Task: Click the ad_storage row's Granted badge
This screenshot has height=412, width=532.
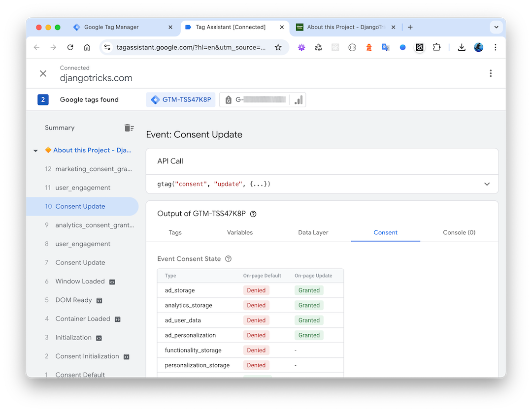Action: 309,290
